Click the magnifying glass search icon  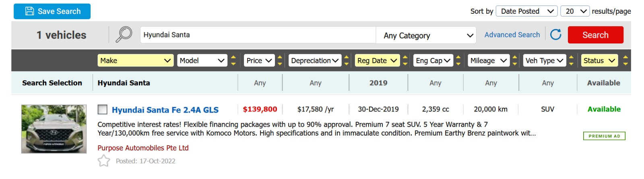pyautogui.click(x=124, y=35)
